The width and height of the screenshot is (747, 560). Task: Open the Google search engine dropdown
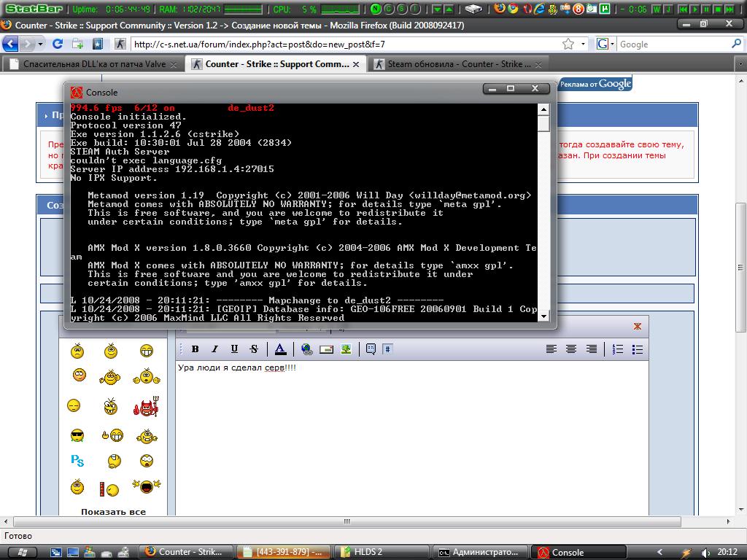click(605, 44)
